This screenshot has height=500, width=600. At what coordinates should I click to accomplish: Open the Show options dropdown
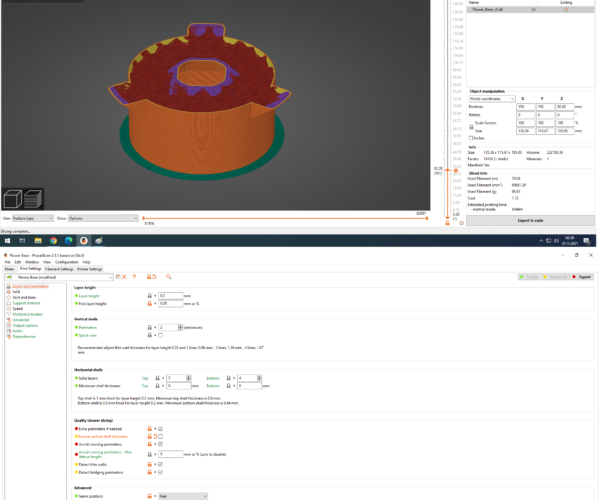tap(103, 218)
